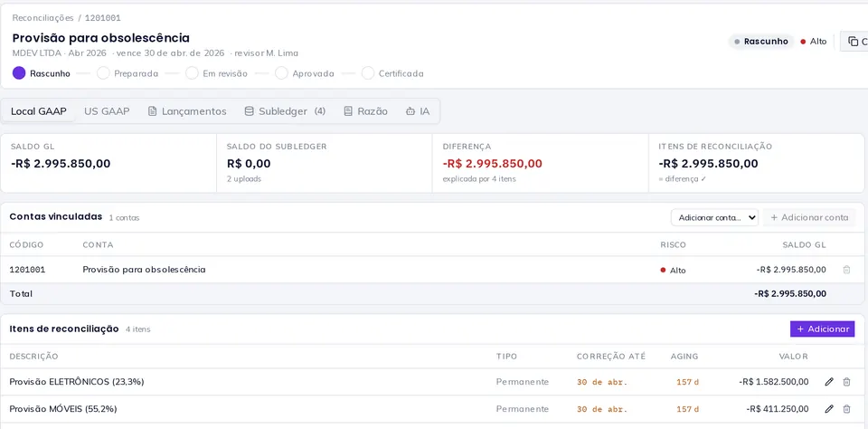The image size is (868, 429).
Task: Click the Alto risk cell for account 1201001
Action: click(x=673, y=271)
